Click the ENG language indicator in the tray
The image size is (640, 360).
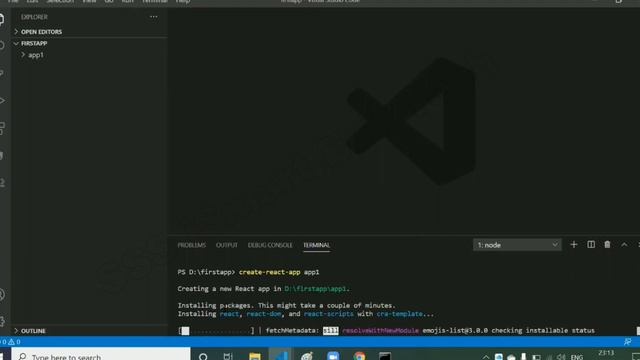577,357
